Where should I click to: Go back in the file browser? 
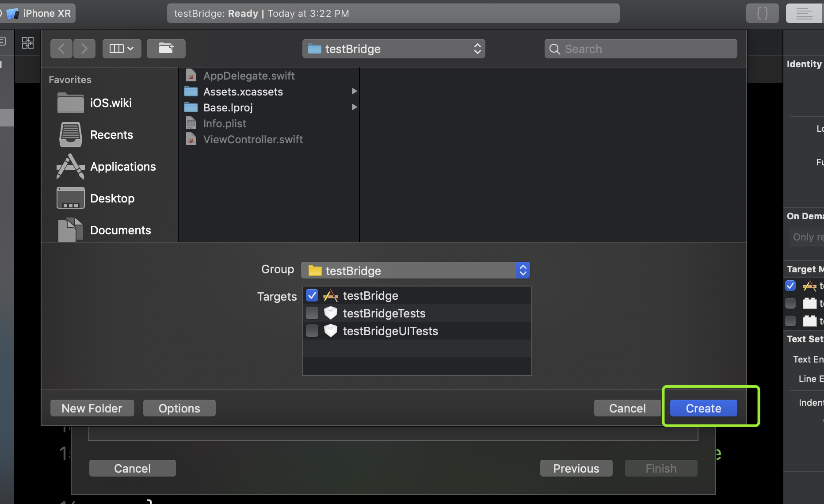pyautogui.click(x=62, y=49)
